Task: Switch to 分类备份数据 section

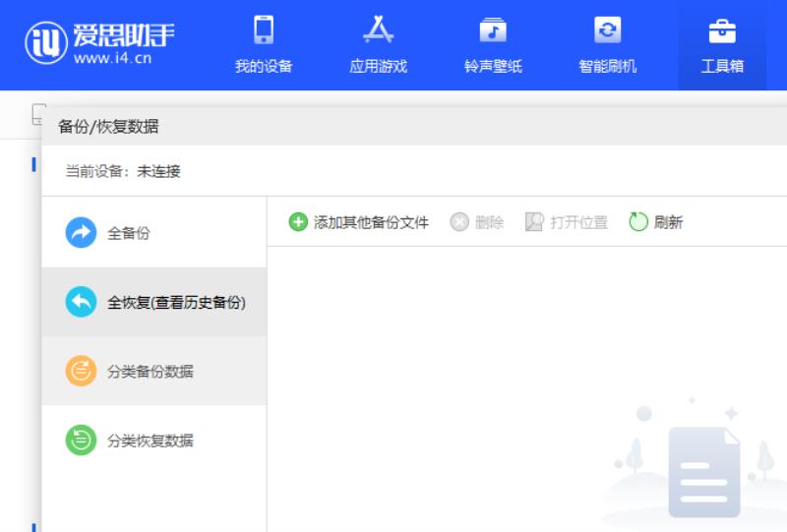Action: [x=154, y=371]
